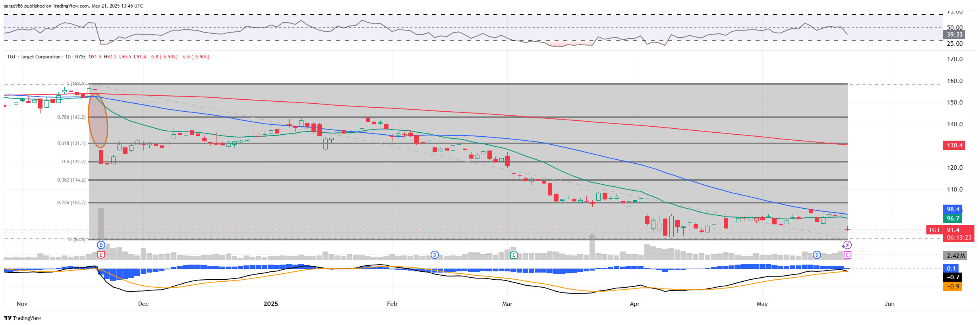Click the red earnings E marker in November
Viewport: 980px width, 325px height.
101,255
